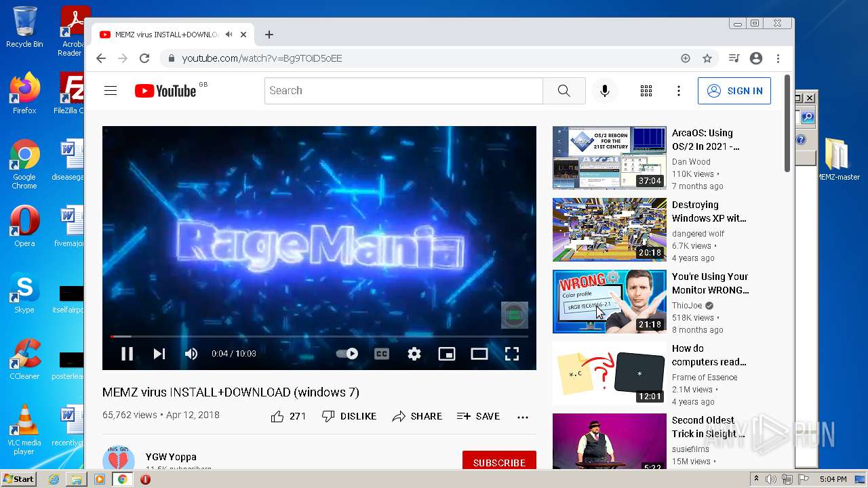The height and width of the screenshot is (488, 868).
Task: Select the Recycle Bin desktop icon
Action: point(24,27)
